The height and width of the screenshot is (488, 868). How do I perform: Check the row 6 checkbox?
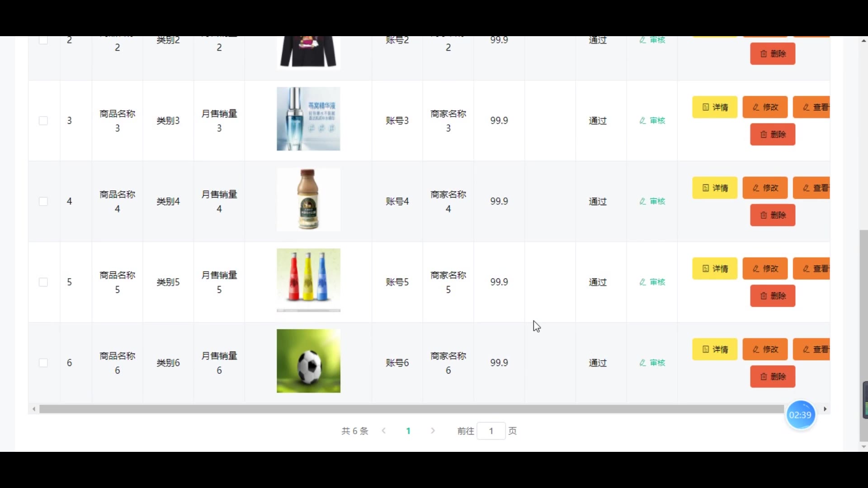[x=43, y=363]
